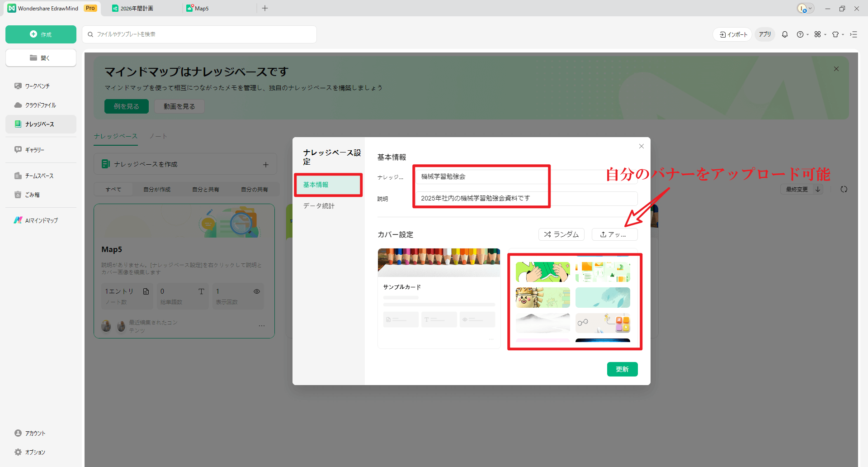Click the 更新 button to save settings

click(623, 369)
